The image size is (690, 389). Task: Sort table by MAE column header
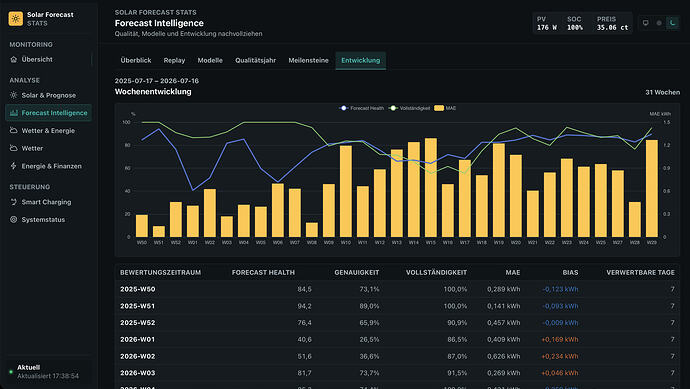pos(513,272)
